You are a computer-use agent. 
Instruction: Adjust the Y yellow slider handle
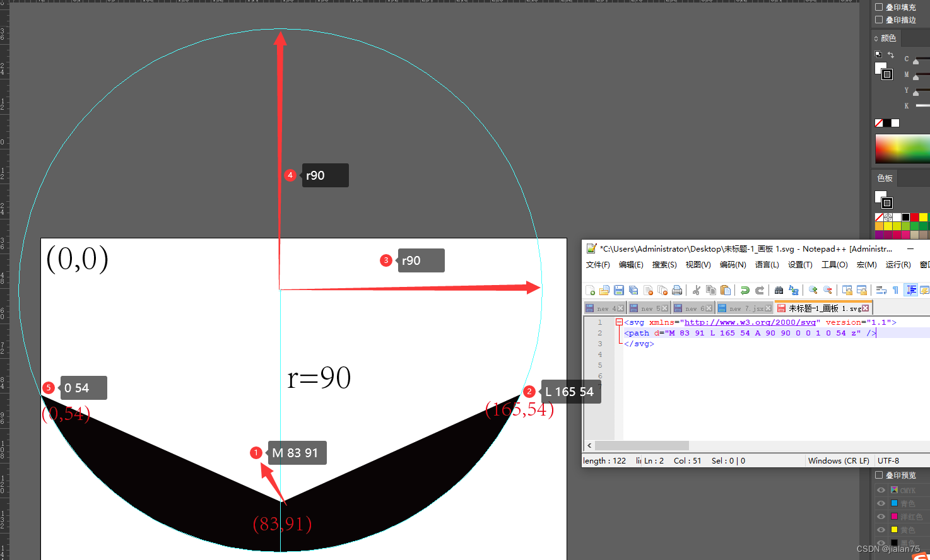916,94
